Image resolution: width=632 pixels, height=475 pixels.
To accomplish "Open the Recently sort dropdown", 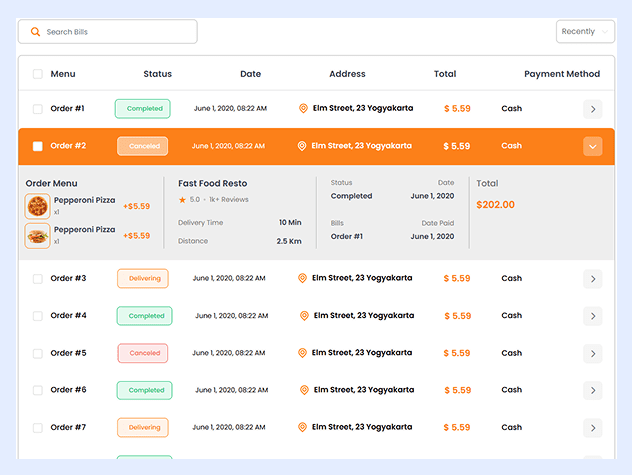I will (x=585, y=32).
